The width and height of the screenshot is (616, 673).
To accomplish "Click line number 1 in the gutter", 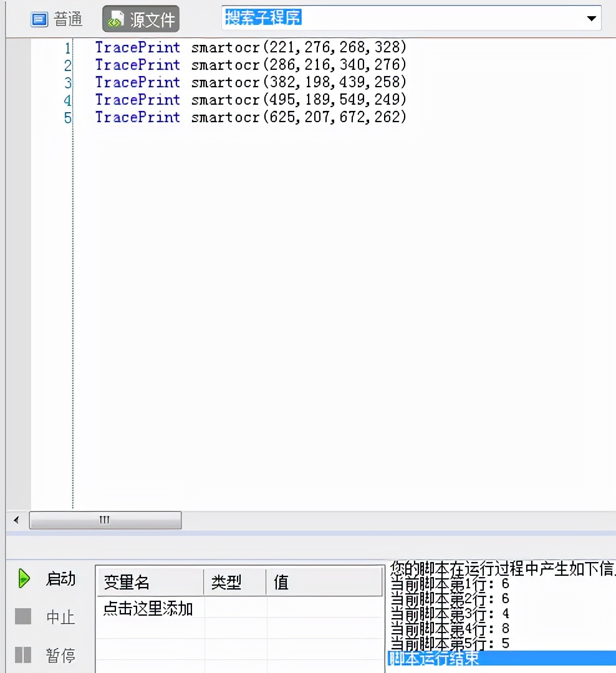I will [x=67, y=48].
